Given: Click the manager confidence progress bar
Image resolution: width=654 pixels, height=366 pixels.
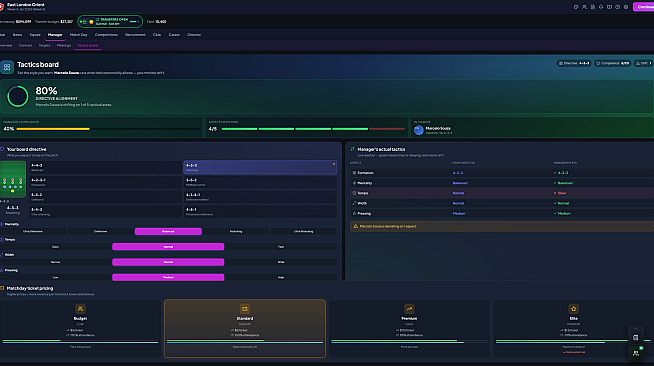Looking at the screenshot, I should [108, 129].
